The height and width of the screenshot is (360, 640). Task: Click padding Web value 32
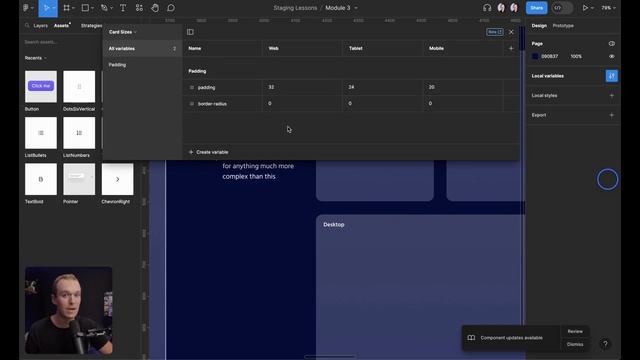[302, 87]
